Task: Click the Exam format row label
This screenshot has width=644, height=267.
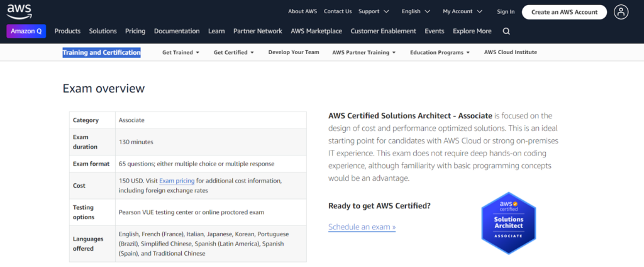Action: [91, 164]
